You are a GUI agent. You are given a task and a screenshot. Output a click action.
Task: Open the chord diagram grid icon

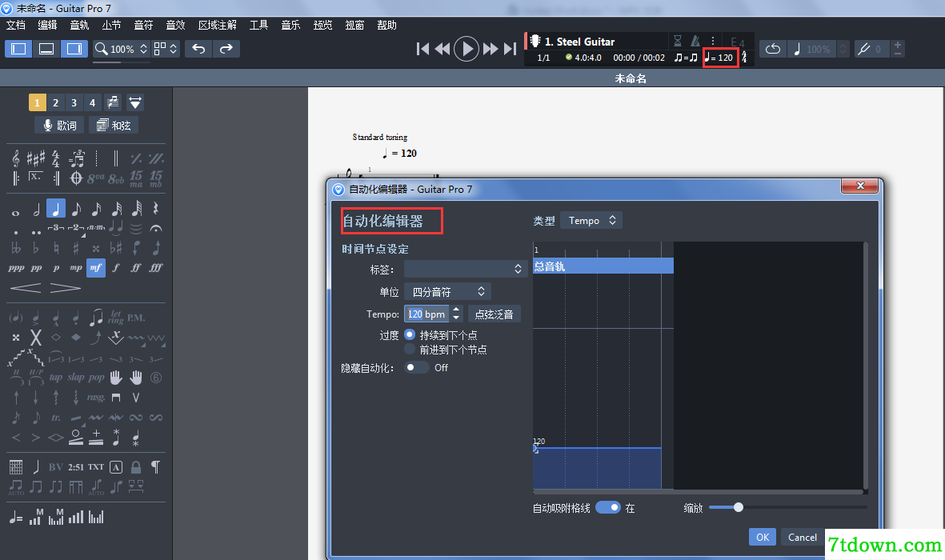(x=16, y=467)
